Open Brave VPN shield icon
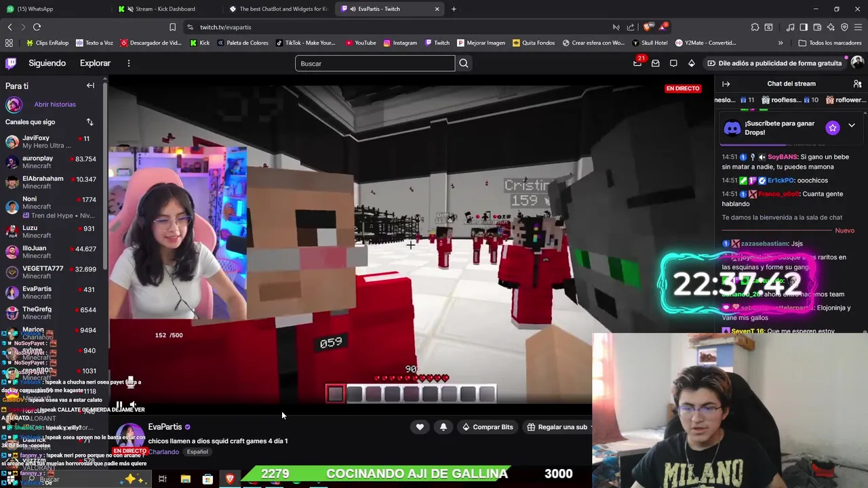Screen dimensions: 868x488 point(844,27)
